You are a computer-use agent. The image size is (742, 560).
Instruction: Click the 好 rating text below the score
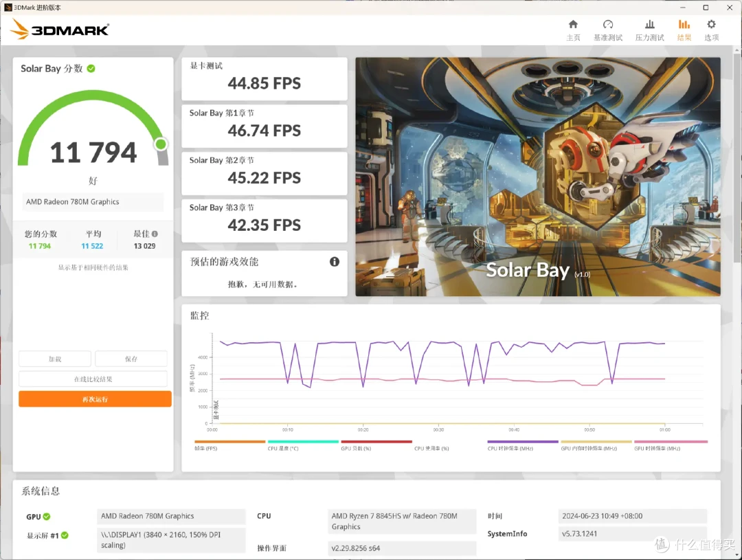coord(93,181)
